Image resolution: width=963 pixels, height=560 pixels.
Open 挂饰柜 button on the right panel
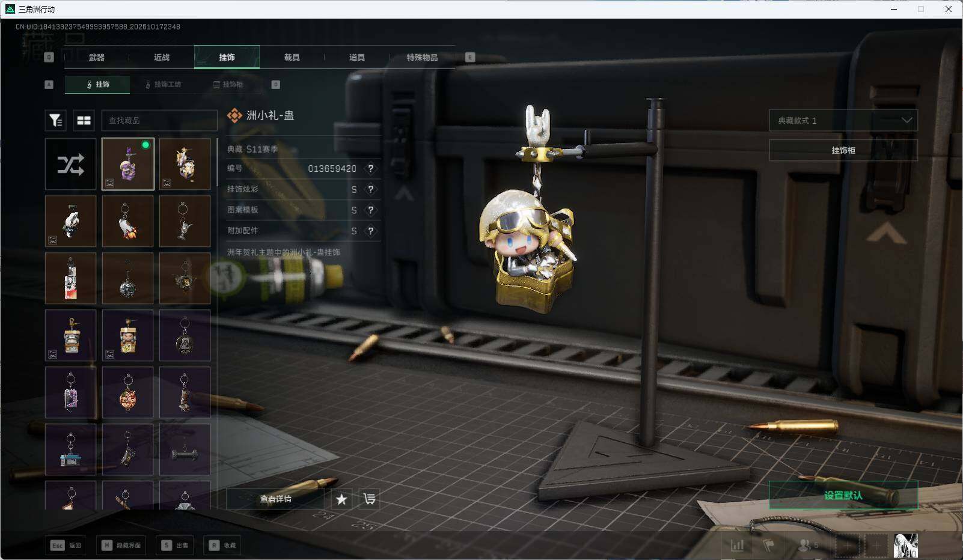pos(843,150)
